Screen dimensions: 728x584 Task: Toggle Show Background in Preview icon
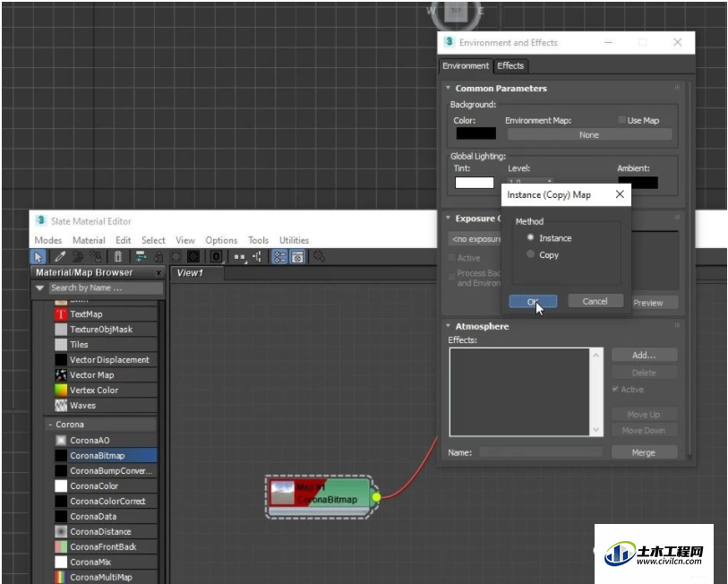(193, 256)
